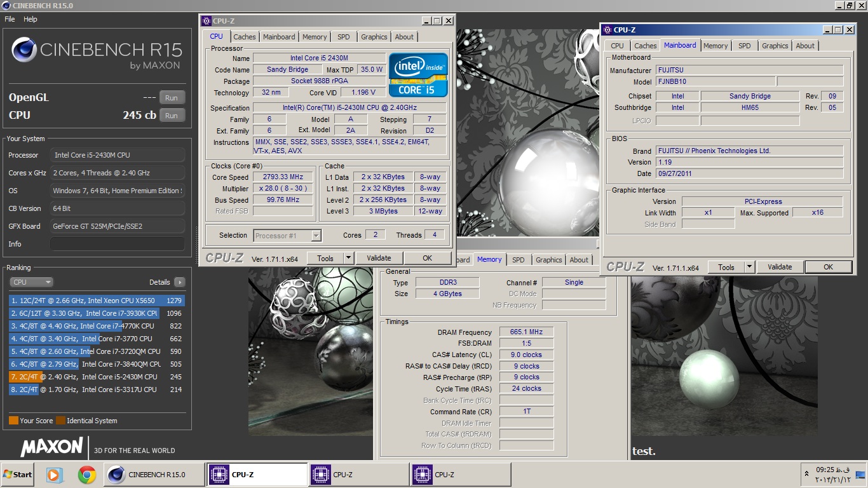This screenshot has width=868, height=488.
Task: Click Validate in middle CPU-Z window
Action: pos(379,258)
